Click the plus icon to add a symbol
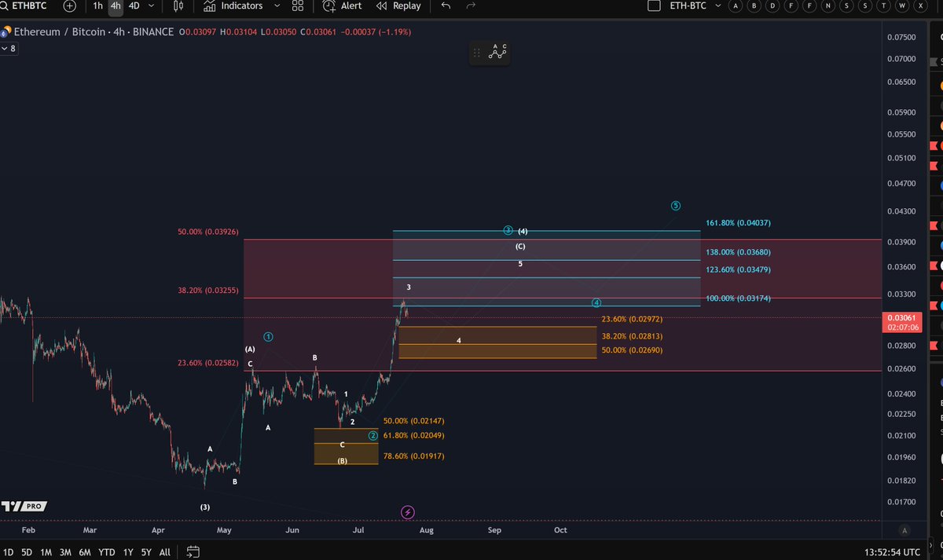The width and height of the screenshot is (943, 560). pyautogui.click(x=71, y=6)
